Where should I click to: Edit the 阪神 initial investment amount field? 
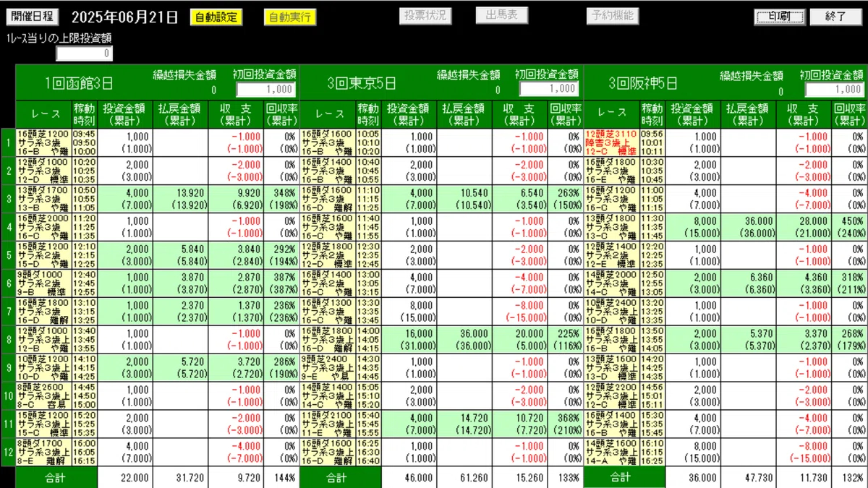tap(834, 89)
